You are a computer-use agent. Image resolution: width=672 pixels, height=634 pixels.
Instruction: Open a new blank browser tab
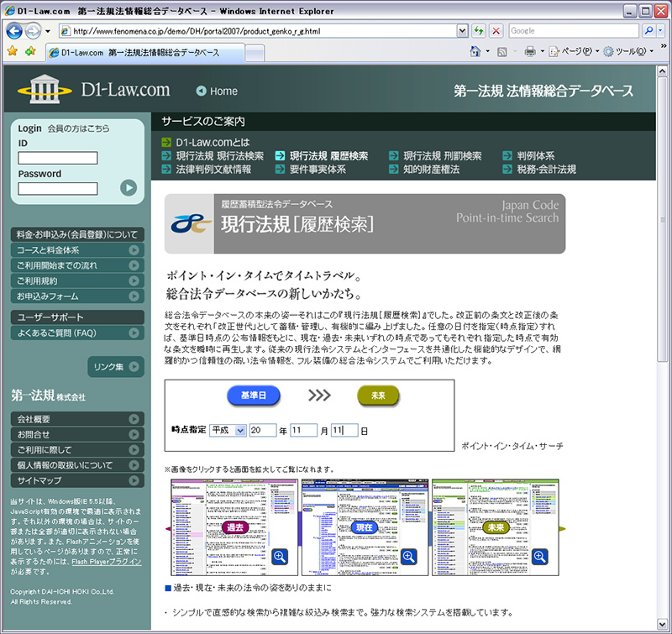pos(255,54)
